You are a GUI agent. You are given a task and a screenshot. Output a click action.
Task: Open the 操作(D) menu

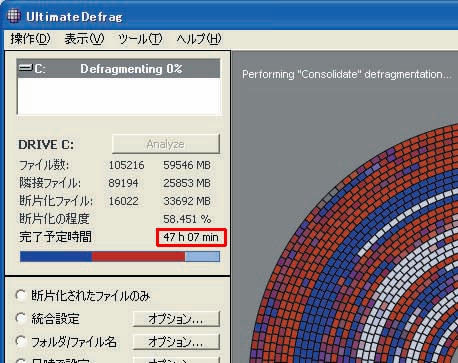[x=30, y=39]
